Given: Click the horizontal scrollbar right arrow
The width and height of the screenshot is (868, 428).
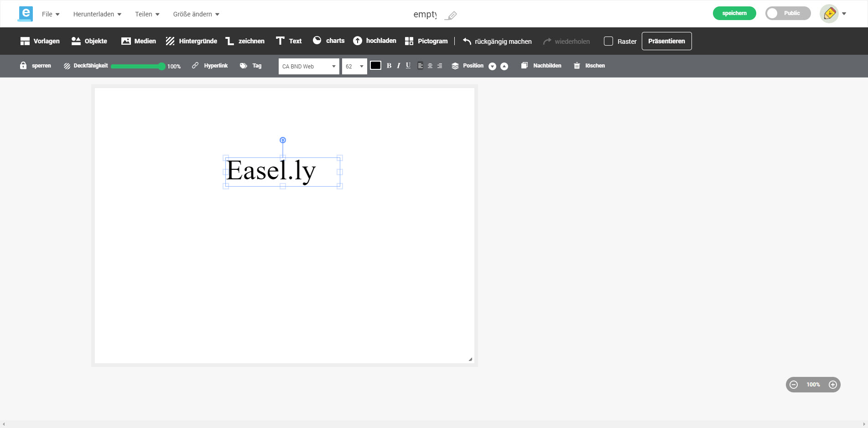Looking at the screenshot, I should [864, 424].
